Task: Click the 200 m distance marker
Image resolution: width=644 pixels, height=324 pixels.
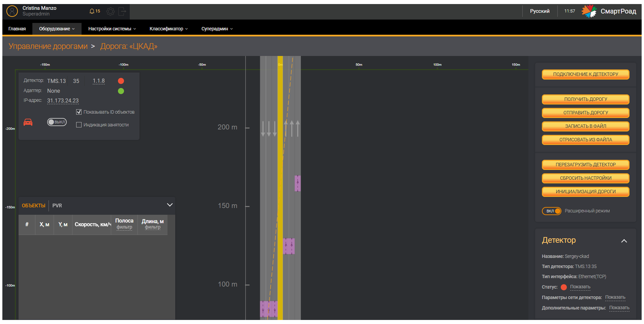Action: coord(227,127)
